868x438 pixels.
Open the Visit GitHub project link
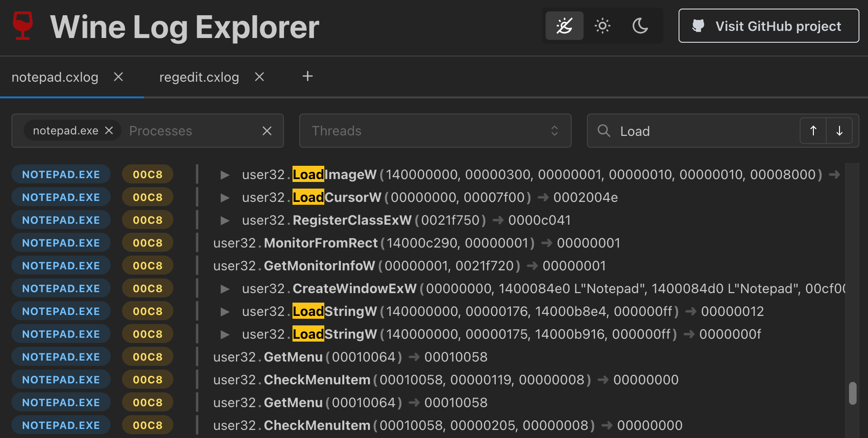(768, 26)
